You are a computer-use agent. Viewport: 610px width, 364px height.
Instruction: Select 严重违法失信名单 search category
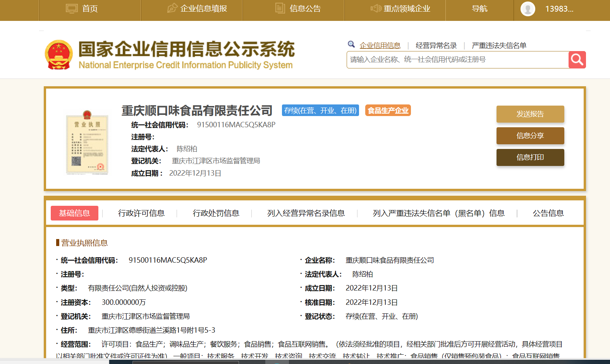(x=499, y=45)
